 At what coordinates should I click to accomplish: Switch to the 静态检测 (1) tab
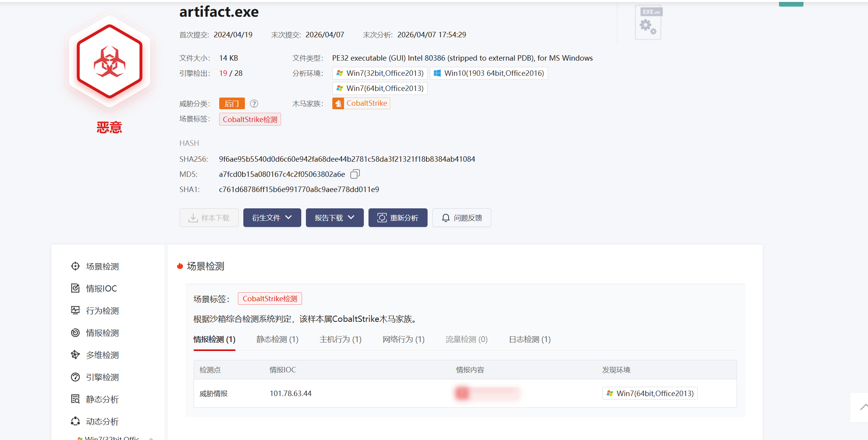(x=277, y=340)
